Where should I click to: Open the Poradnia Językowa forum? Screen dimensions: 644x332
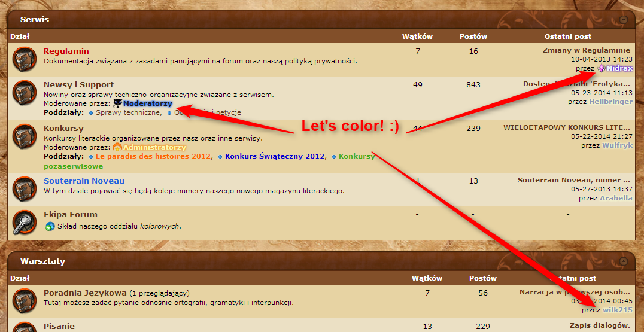coord(85,293)
